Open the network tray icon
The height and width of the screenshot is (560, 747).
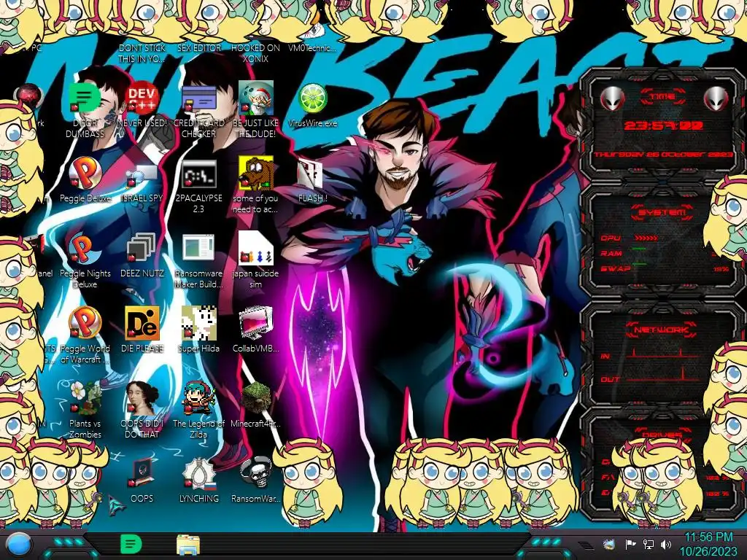[648, 544]
